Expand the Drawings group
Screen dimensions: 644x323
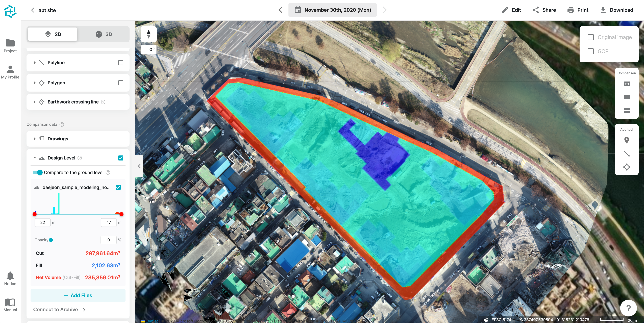click(x=35, y=139)
